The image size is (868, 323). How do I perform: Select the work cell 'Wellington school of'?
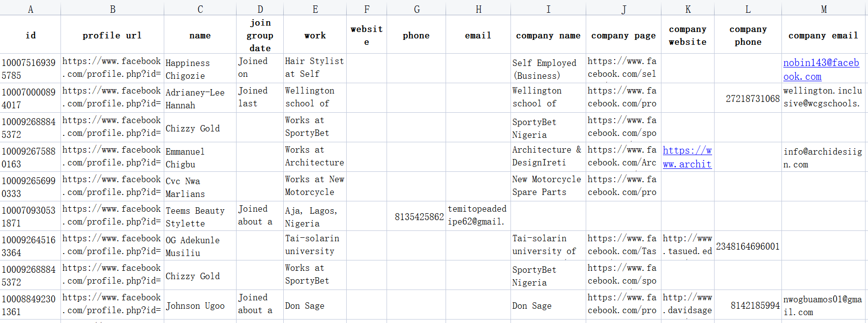[x=315, y=98]
